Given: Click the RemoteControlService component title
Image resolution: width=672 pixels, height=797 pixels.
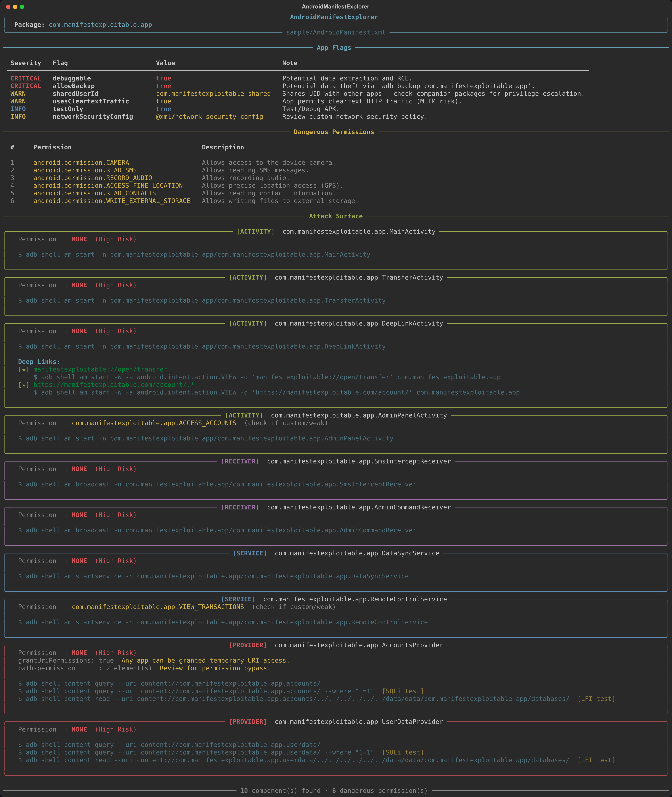Looking at the screenshot, I should point(355,599).
